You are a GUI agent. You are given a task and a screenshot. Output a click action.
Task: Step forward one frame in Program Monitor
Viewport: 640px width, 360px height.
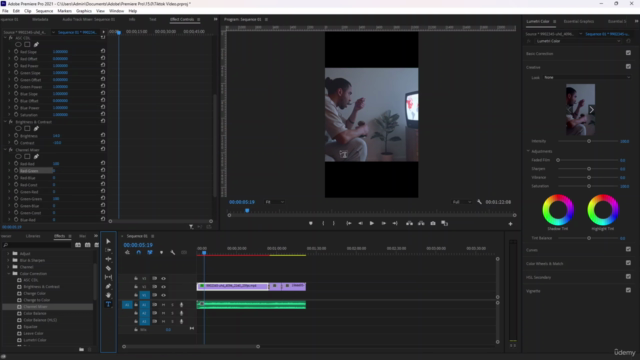coord(383,223)
